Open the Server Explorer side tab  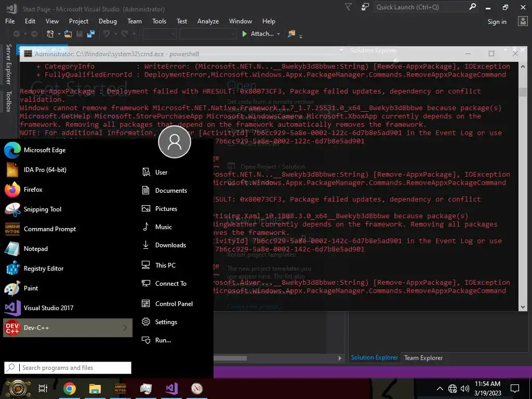click(9, 64)
